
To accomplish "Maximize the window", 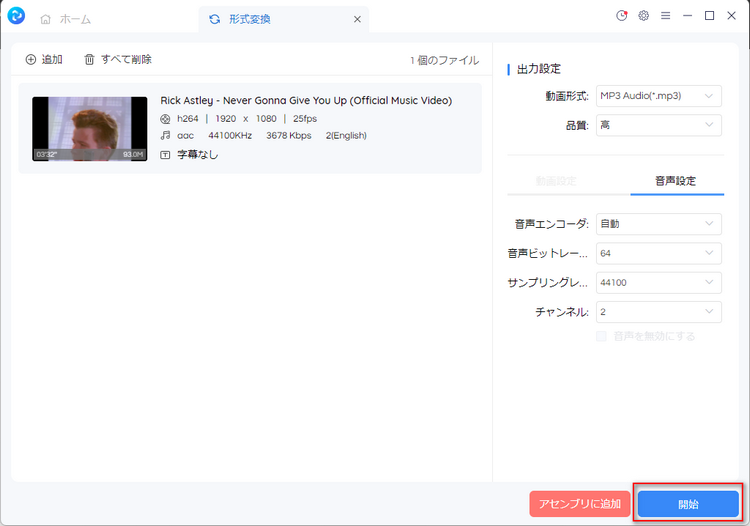I will coord(709,16).
